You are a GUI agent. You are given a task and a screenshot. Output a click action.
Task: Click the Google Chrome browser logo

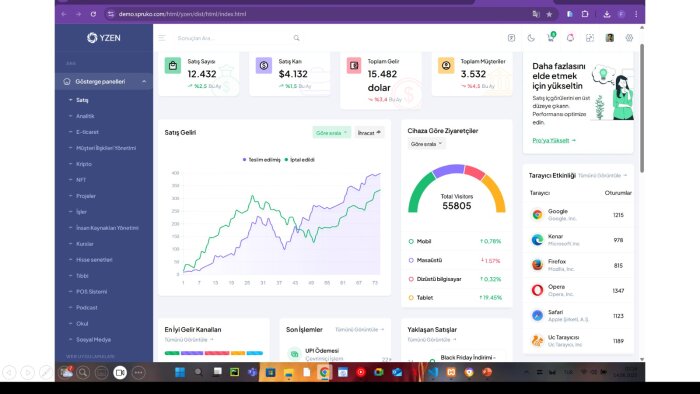[538, 215]
